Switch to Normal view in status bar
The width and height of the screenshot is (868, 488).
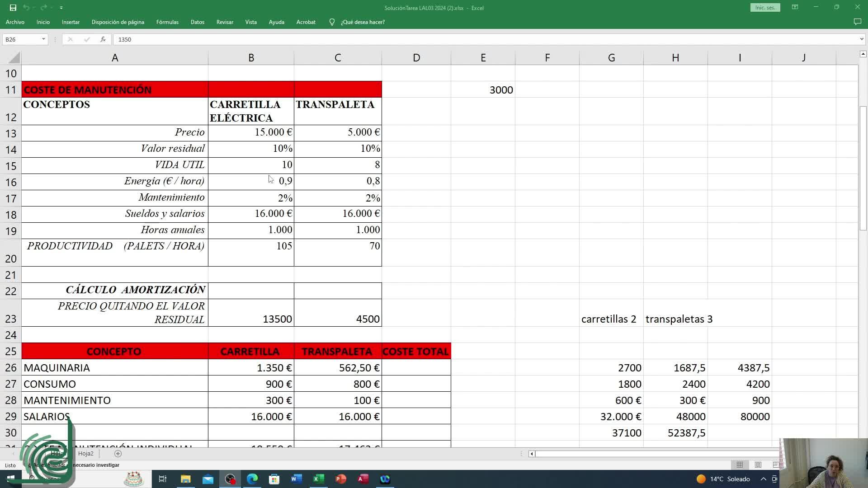[740, 465]
